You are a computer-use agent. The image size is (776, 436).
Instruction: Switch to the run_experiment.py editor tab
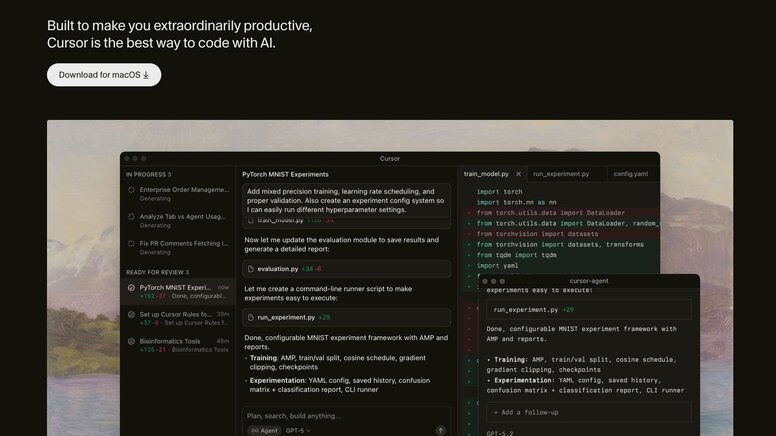click(560, 174)
